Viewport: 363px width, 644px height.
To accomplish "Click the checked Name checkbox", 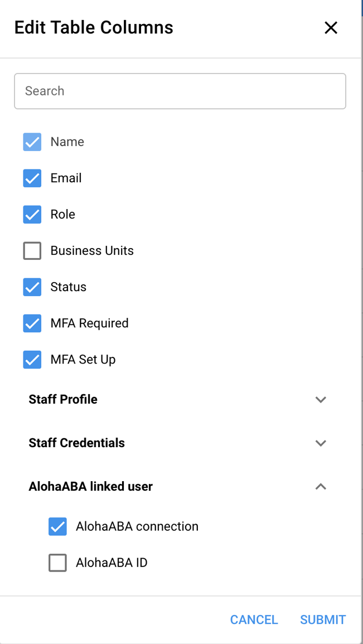I will coord(32,142).
